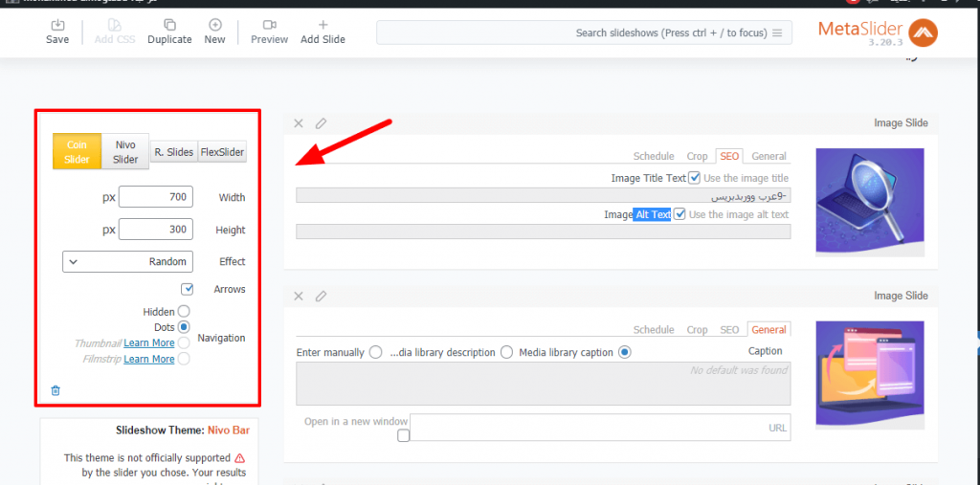Click the Image Alt Text field
Viewport: 980px width, 485px height.
click(544, 231)
